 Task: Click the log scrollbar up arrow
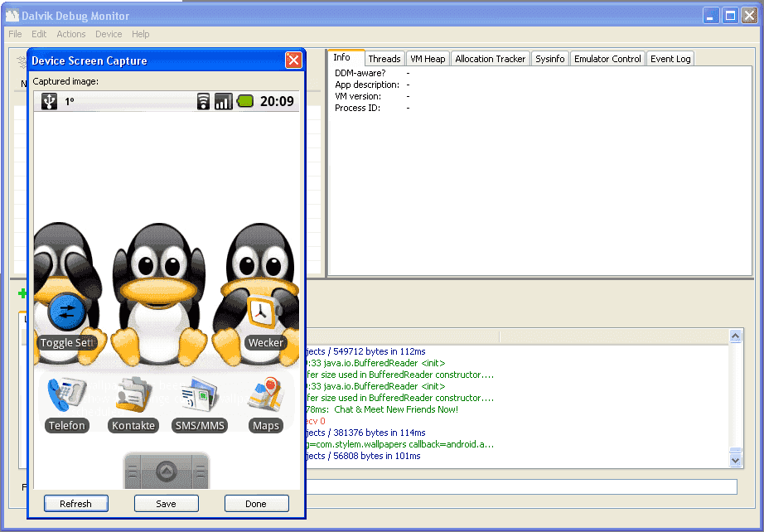point(735,336)
